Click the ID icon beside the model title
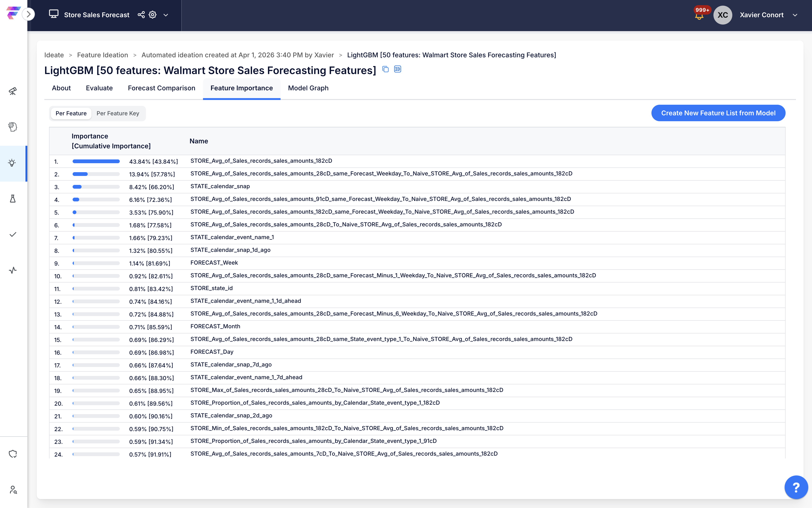The width and height of the screenshot is (812, 508). click(x=397, y=69)
